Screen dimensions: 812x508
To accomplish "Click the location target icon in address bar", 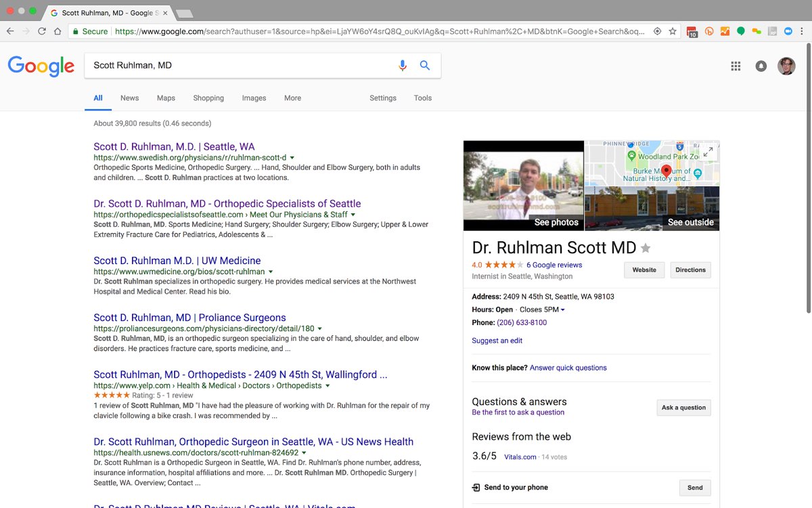I will pyautogui.click(x=657, y=31).
